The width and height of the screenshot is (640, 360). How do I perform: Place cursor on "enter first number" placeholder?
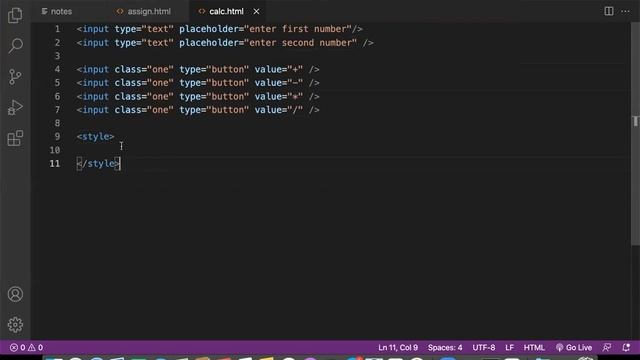pyautogui.click(x=298, y=29)
